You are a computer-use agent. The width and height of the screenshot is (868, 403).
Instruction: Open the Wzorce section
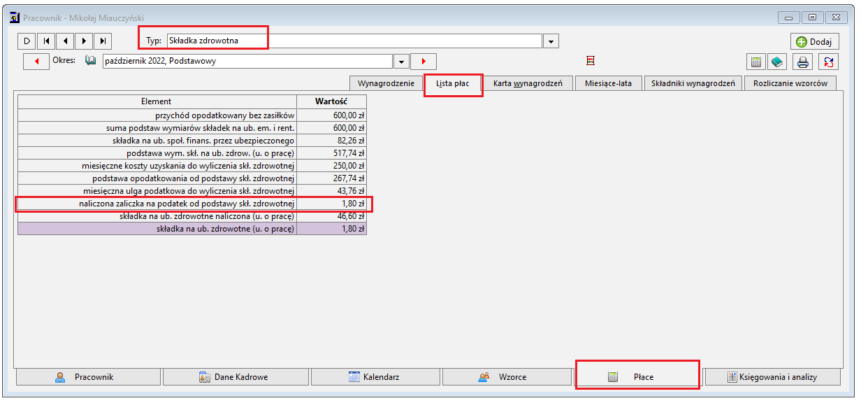click(x=507, y=377)
